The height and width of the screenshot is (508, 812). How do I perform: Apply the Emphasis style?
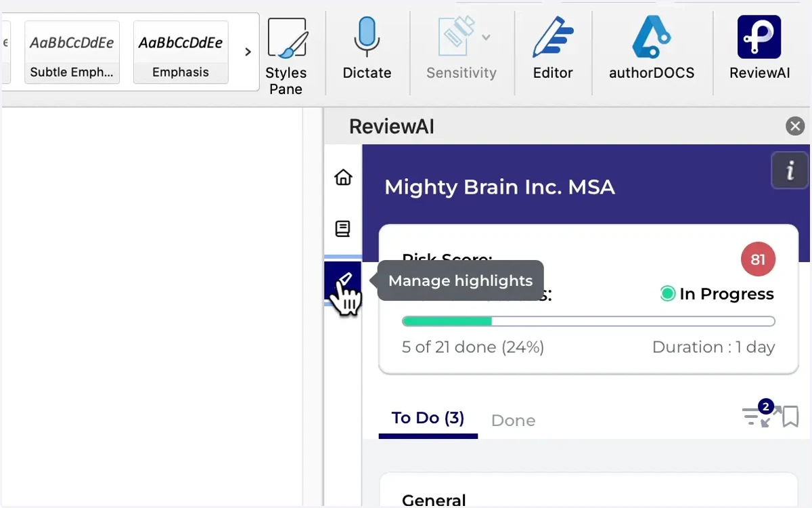point(181,52)
